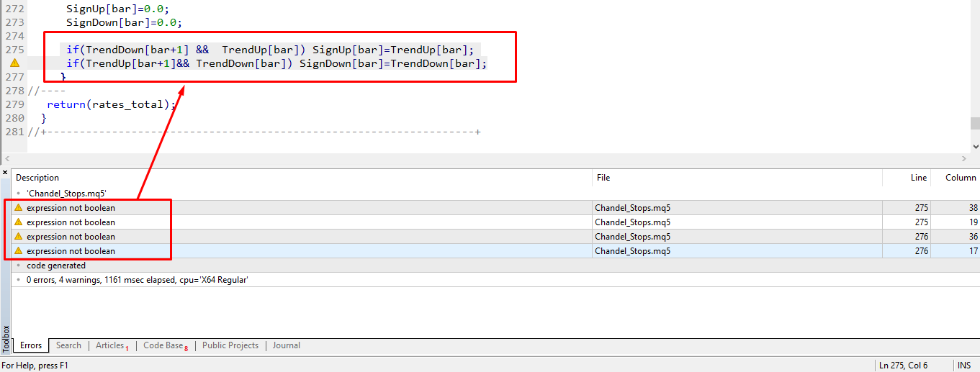Image resolution: width=980 pixels, height=372 pixels.
Task: Select warning at line 275 column 38
Action: [495, 208]
